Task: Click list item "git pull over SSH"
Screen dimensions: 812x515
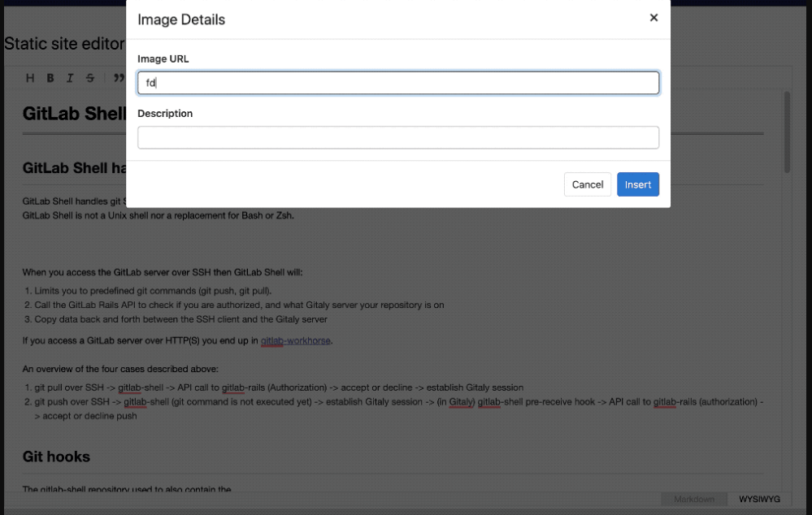Action: [x=279, y=387]
